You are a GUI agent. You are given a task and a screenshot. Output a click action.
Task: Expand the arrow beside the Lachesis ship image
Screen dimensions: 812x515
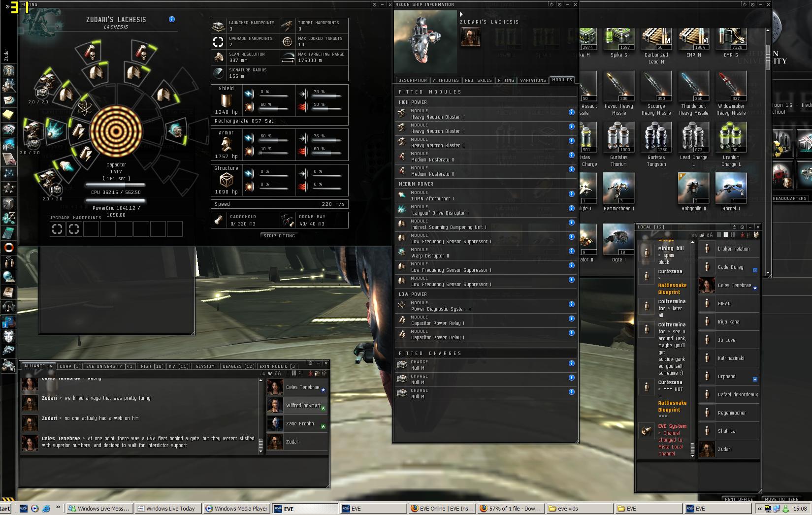(461, 14)
